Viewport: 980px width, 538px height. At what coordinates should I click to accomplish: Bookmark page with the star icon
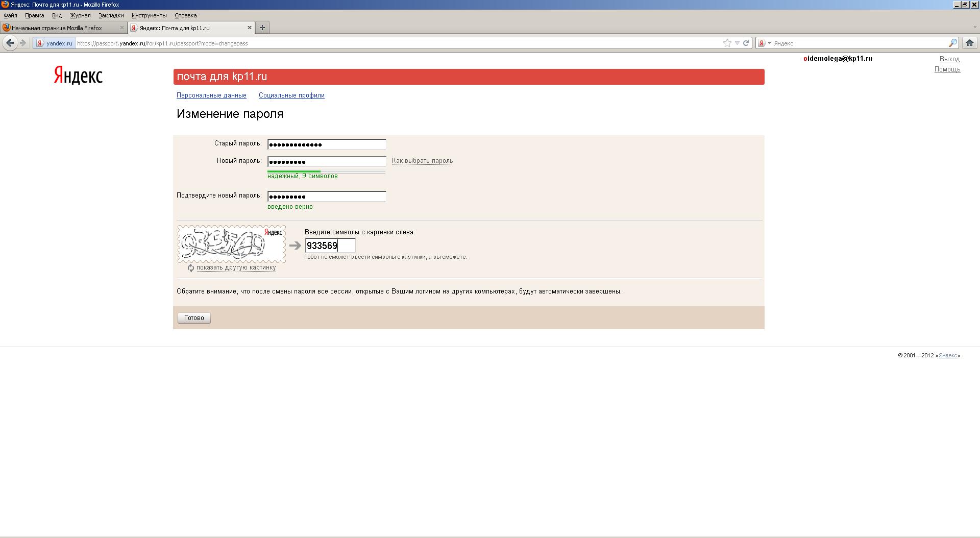coord(727,43)
